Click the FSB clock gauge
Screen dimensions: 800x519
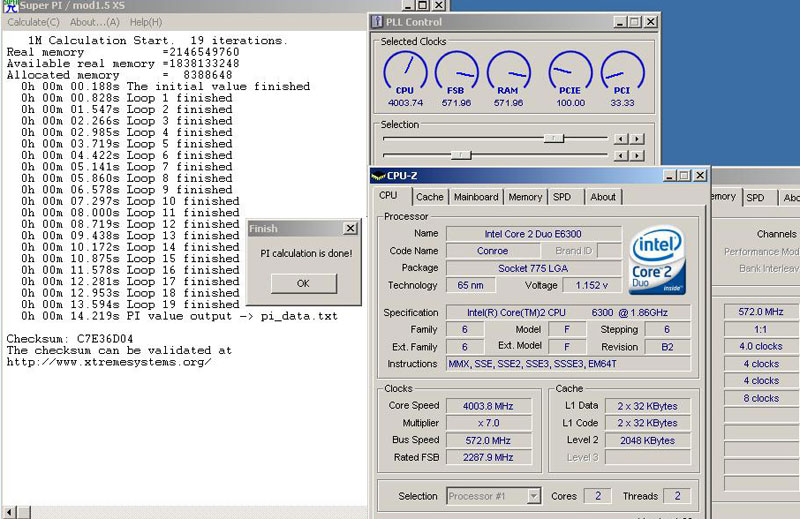point(457,72)
